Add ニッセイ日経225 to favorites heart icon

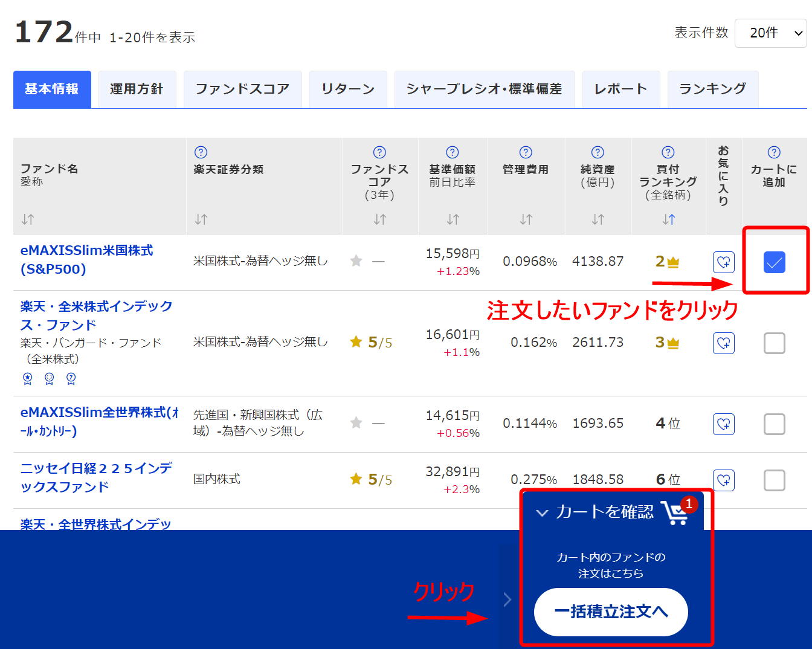[724, 480]
